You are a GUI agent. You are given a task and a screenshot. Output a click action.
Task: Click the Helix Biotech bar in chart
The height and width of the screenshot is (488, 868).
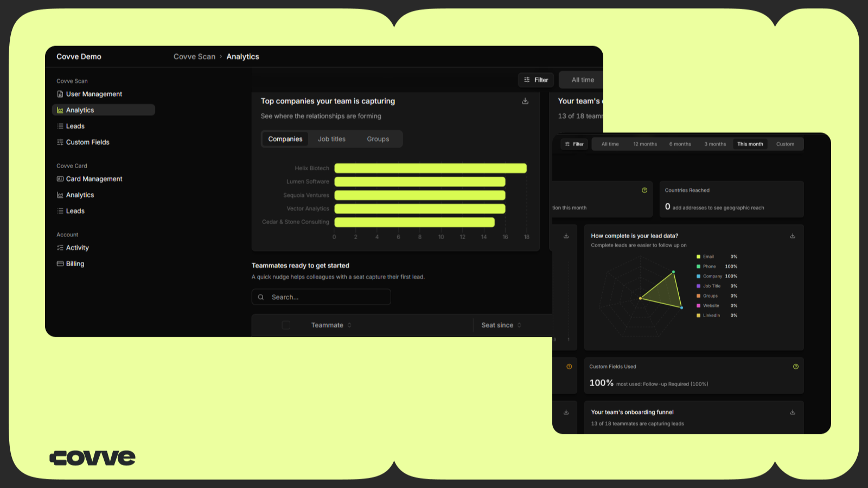coord(430,168)
